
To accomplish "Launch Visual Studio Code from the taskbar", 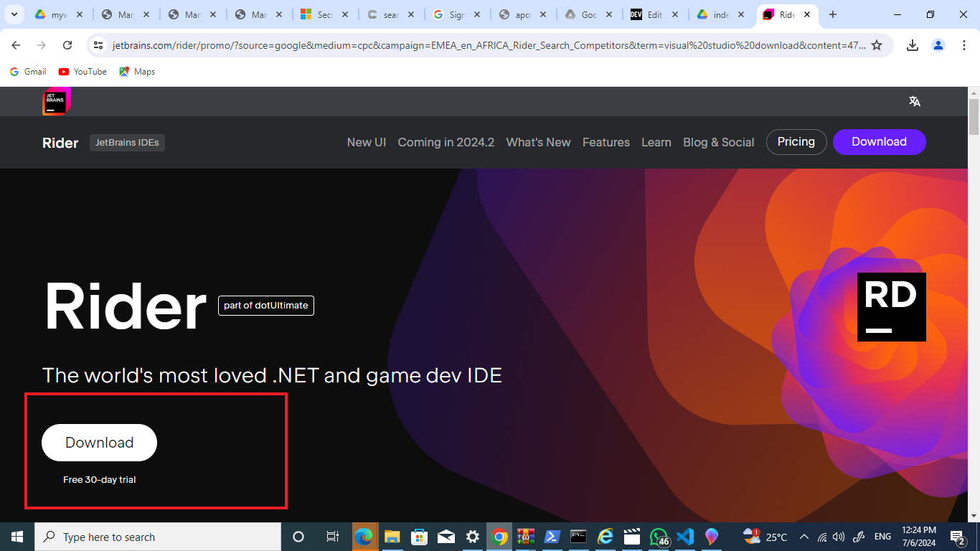I will pyautogui.click(x=685, y=537).
